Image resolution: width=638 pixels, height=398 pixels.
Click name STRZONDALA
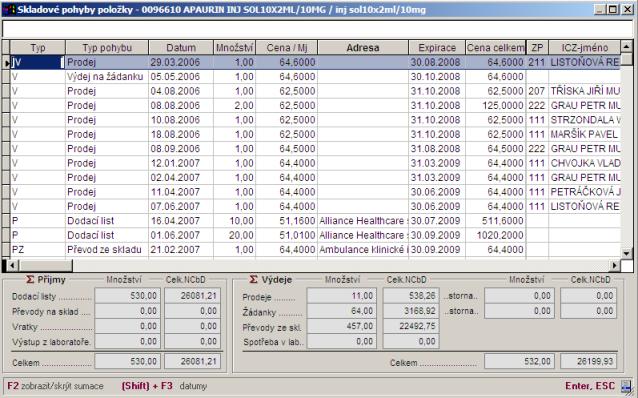pyautogui.click(x=585, y=120)
